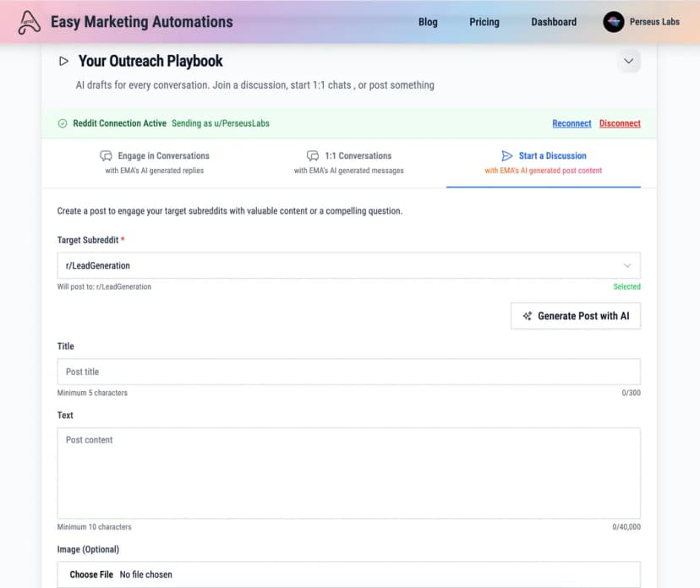Click the 'Minimum 5 characters' hint
This screenshot has height=588, width=700.
click(x=92, y=393)
